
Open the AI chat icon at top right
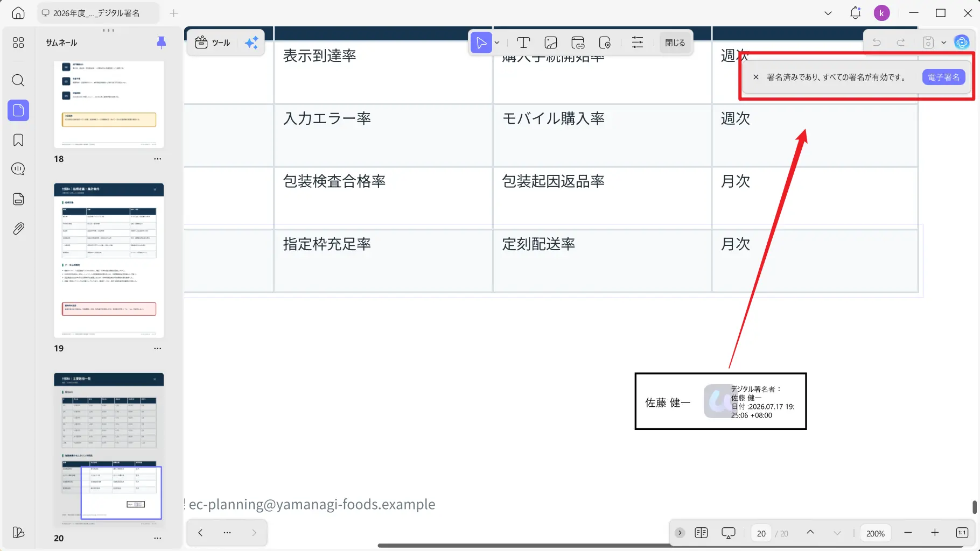962,42
